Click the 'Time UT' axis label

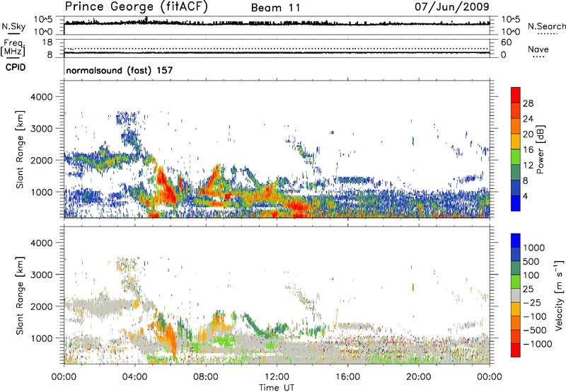[277, 388]
